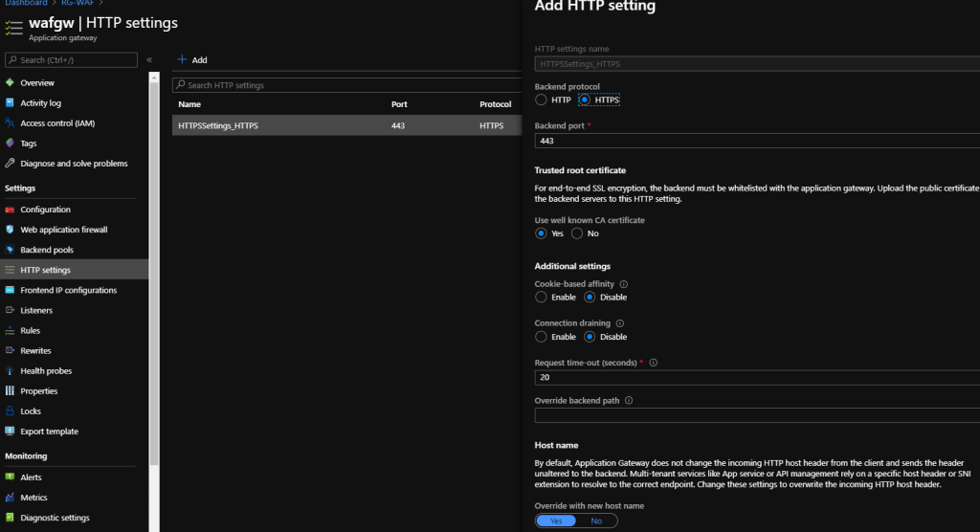This screenshot has width=980, height=532.
Task: Choose No for well known CA certificate
Action: click(x=577, y=233)
